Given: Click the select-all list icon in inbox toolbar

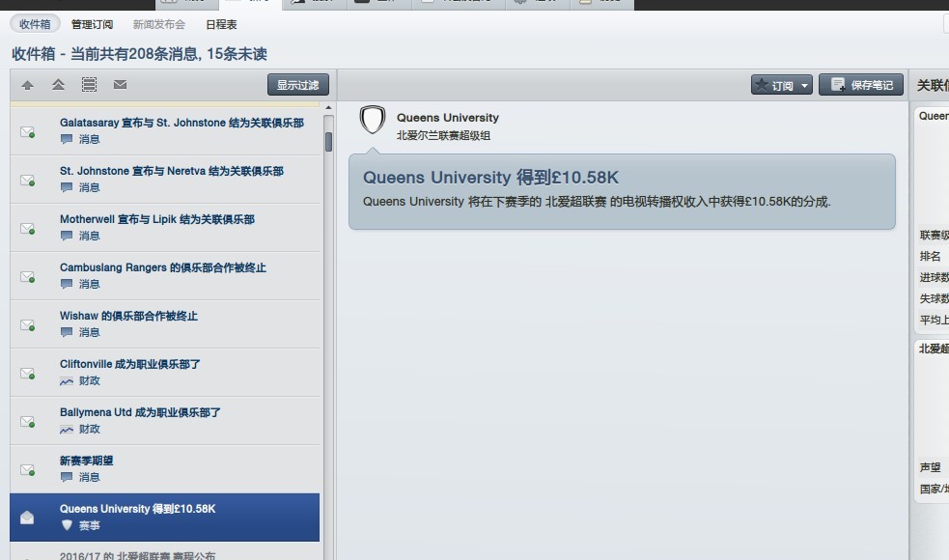Looking at the screenshot, I should pos(89,85).
